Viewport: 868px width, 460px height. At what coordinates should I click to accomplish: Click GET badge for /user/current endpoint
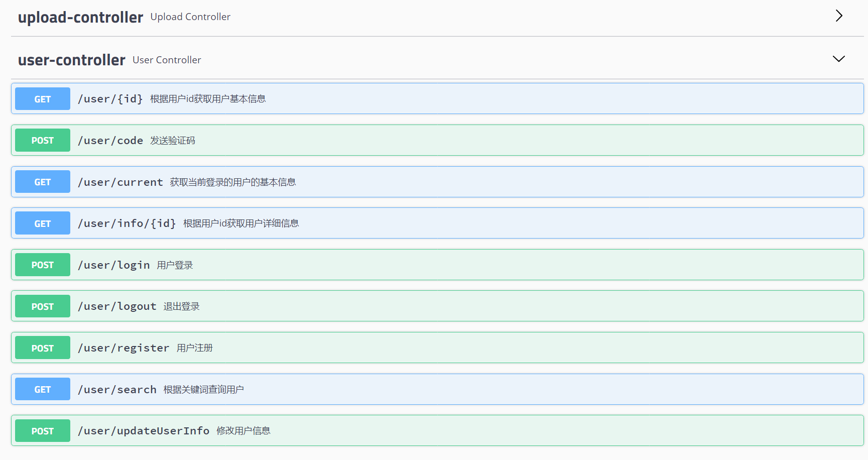(x=43, y=182)
